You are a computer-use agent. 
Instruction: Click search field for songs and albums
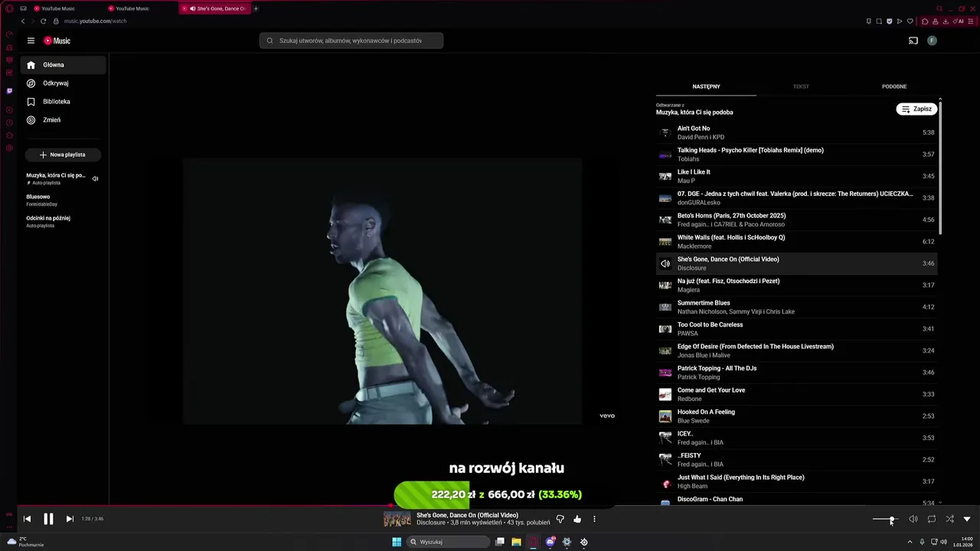(351, 41)
